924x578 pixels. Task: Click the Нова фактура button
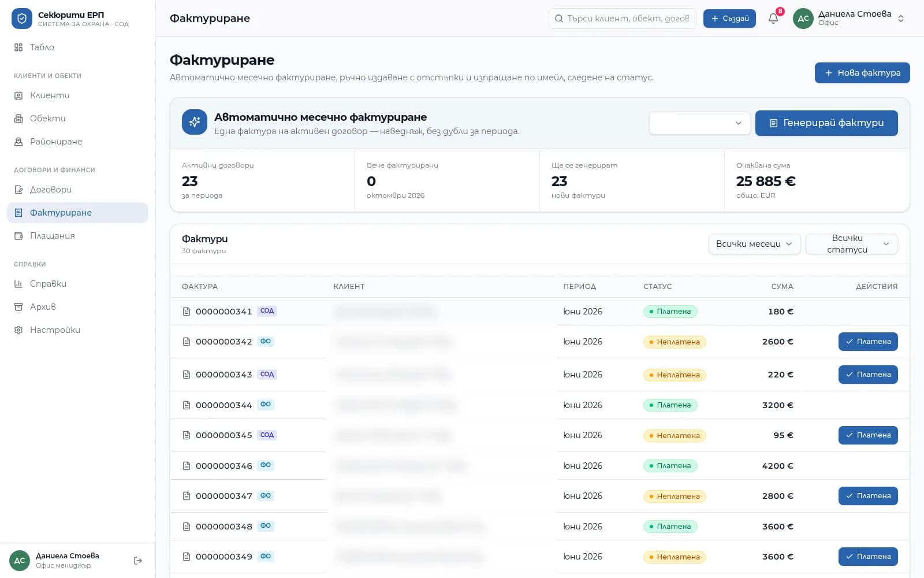pos(862,73)
